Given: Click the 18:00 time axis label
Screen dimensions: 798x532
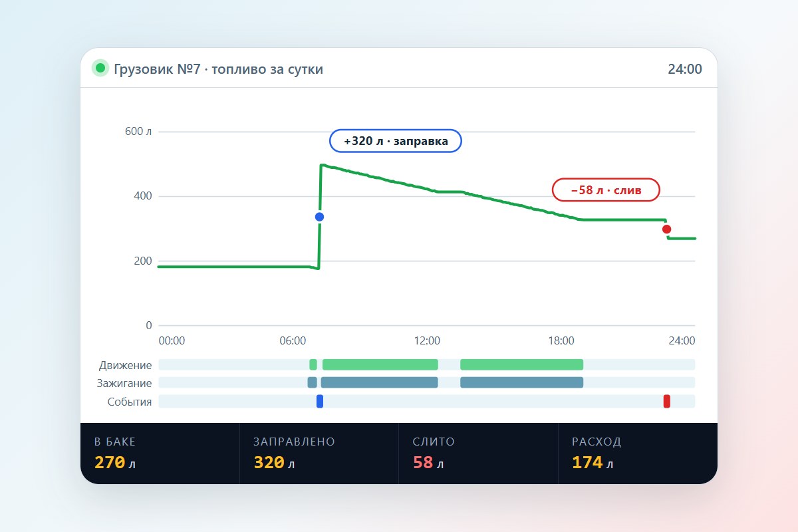Looking at the screenshot, I should (561, 340).
